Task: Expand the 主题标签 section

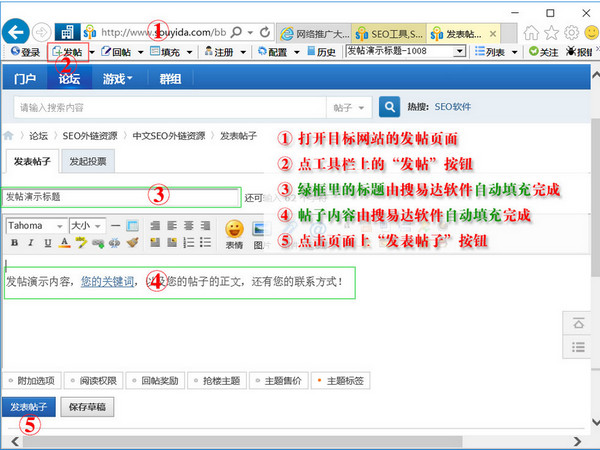Action: (x=341, y=381)
